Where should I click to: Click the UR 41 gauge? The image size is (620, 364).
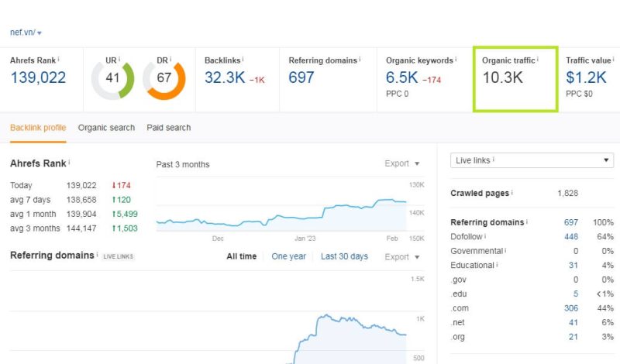pos(112,79)
